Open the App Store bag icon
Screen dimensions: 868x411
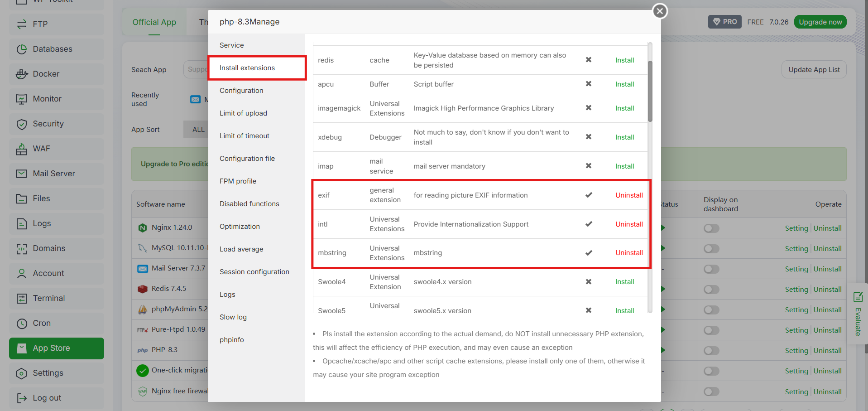(x=21, y=348)
